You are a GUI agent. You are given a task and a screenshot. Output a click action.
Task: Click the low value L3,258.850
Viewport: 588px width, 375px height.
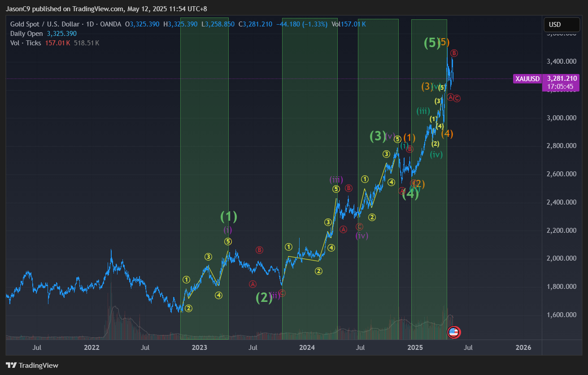pos(218,24)
